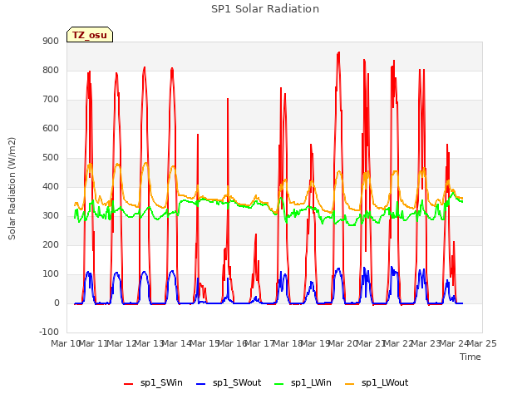Click the orange sp1_LWout legend swatch

pos(349,384)
